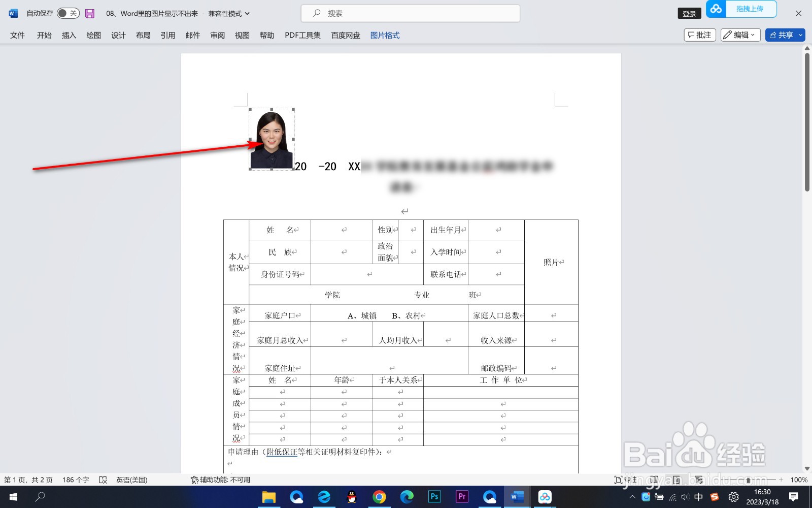Switch input method via 中 tray indicator

click(x=698, y=497)
